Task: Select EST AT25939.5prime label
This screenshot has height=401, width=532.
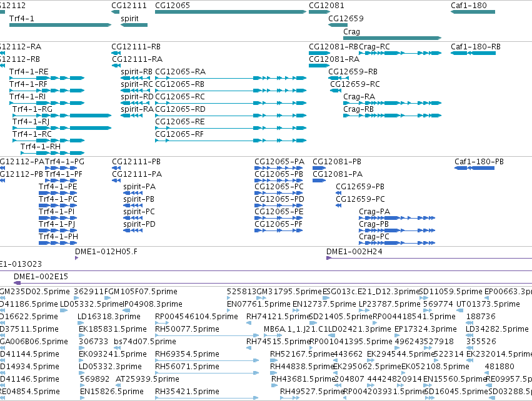Action: tap(148, 379)
